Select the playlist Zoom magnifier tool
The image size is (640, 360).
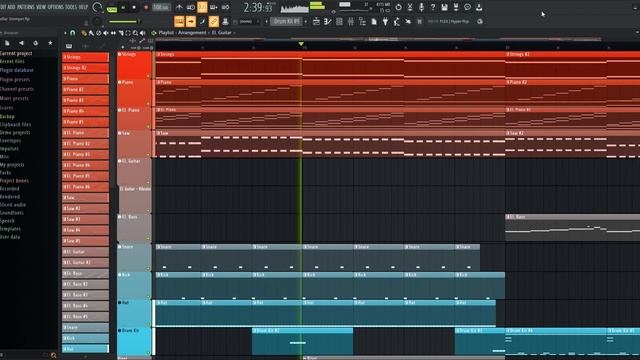click(135, 33)
